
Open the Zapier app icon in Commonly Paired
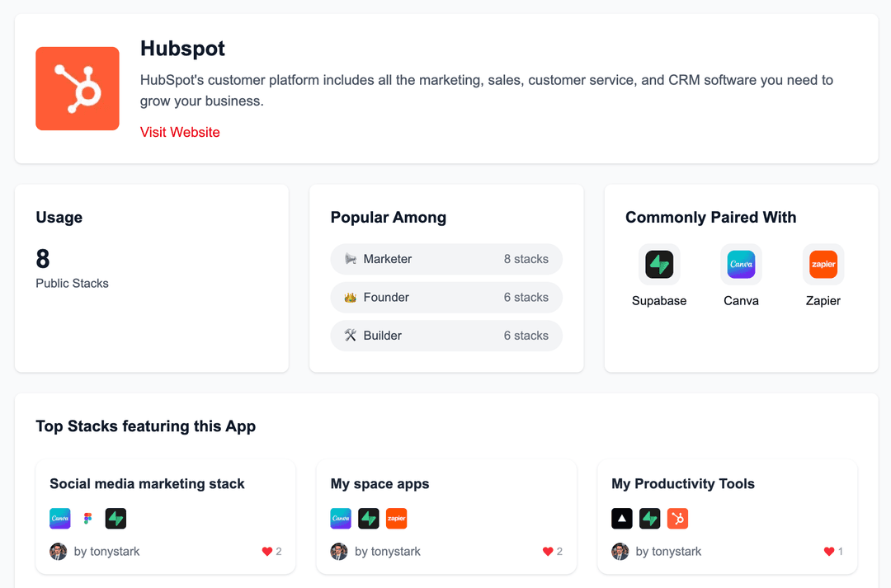[x=823, y=264]
